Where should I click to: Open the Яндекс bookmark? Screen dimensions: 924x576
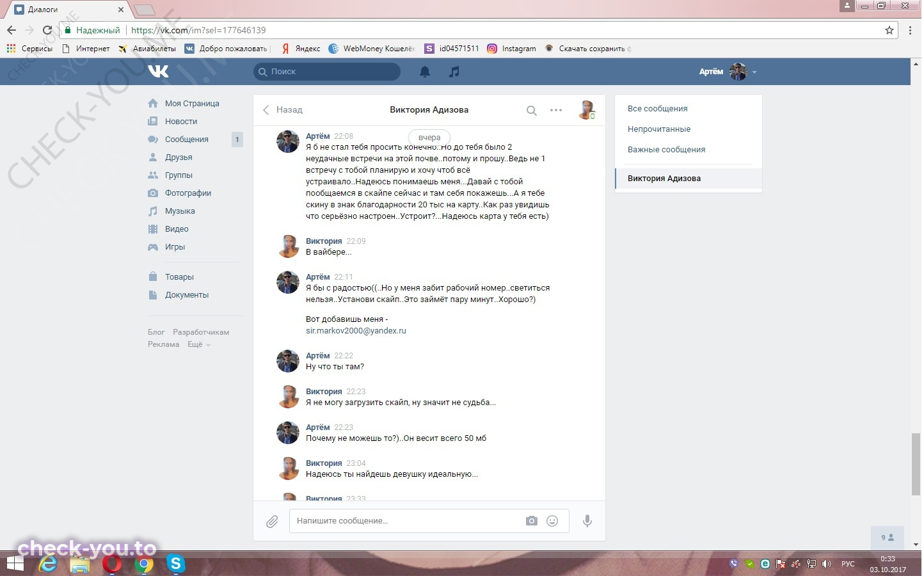click(301, 49)
